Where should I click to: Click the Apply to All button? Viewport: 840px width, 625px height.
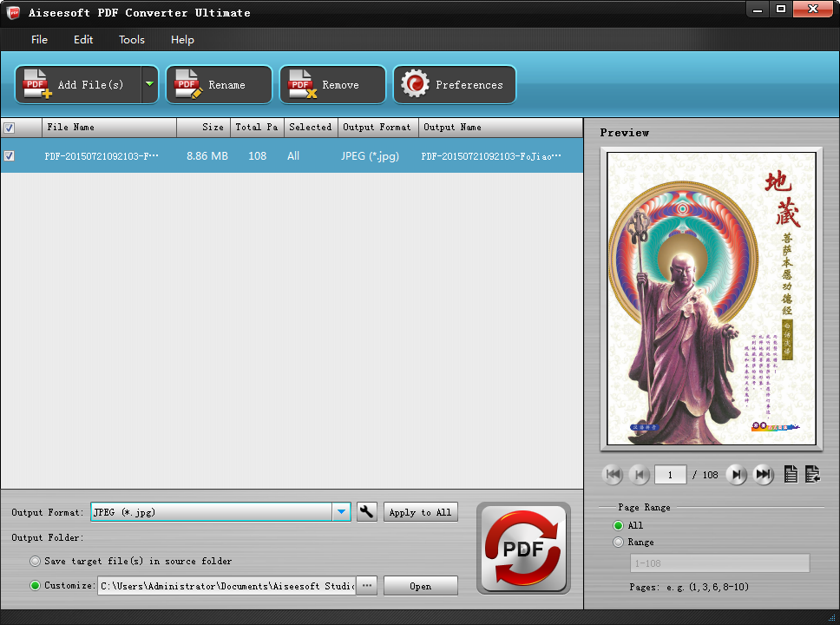[x=420, y=511]
